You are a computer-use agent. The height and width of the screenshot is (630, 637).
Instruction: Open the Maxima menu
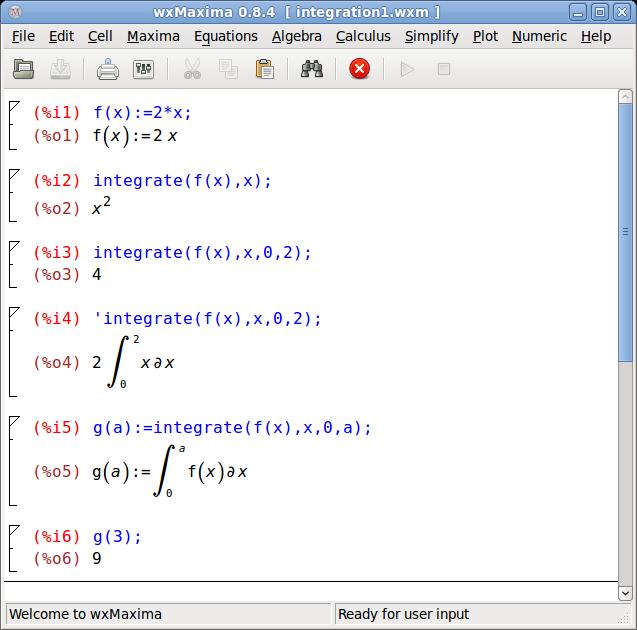tap(153, 36)
